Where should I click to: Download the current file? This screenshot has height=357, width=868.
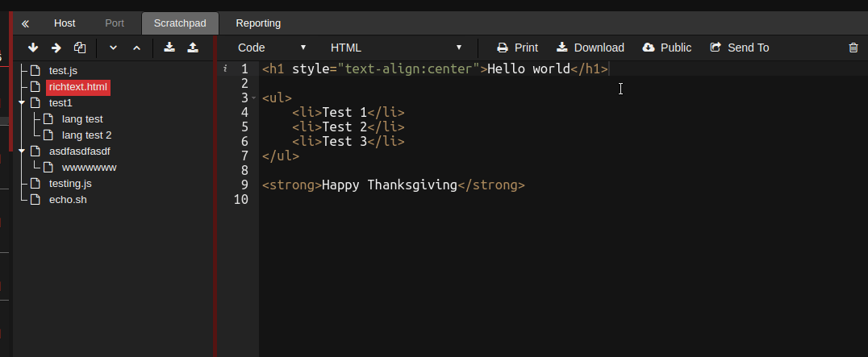click(x=590, y=48)
